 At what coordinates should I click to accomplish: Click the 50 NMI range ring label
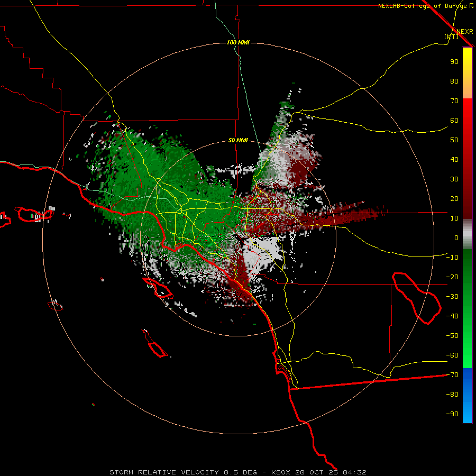point(238,140)
